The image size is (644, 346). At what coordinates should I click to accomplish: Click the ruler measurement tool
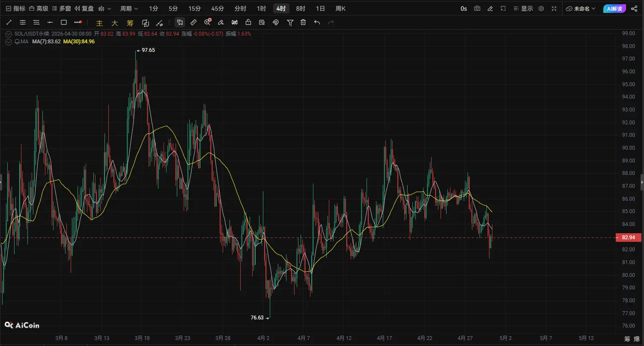click(194, 22)
